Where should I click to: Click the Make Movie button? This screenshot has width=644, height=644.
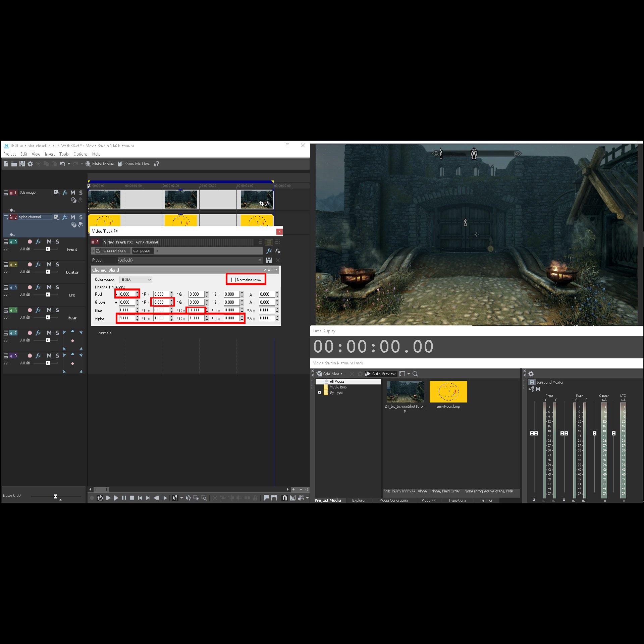pos(100,164)
